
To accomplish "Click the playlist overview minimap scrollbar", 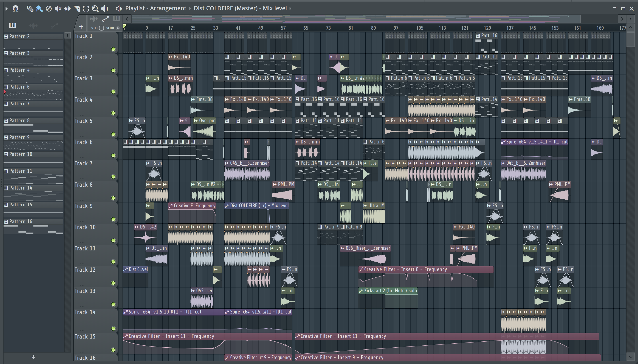I will (x=356, y=19).
